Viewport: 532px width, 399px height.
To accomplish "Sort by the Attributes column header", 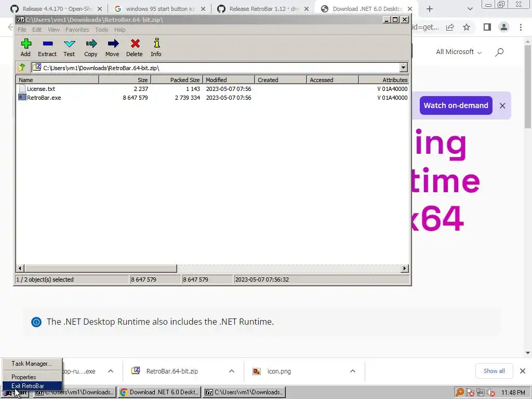I will (384, 79).
